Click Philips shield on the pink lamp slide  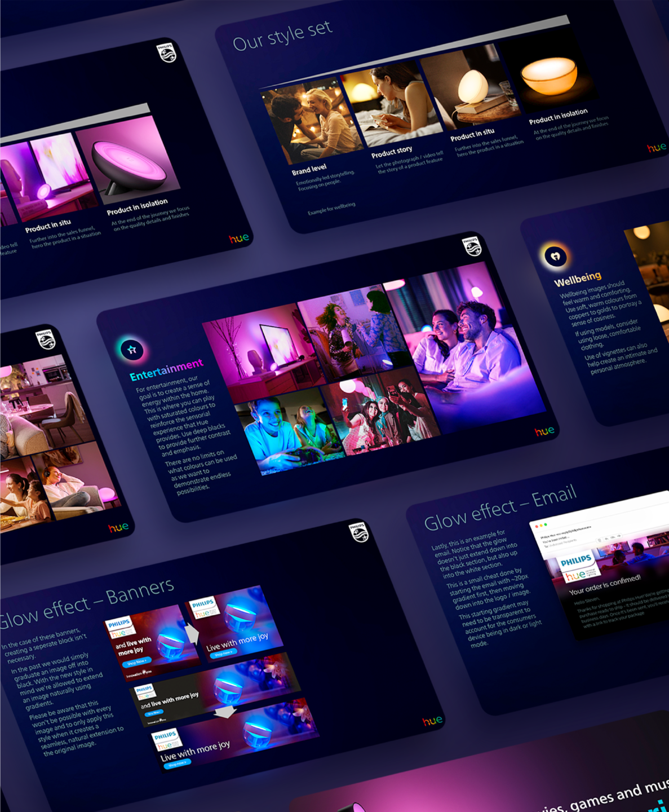tap(166, 53)
